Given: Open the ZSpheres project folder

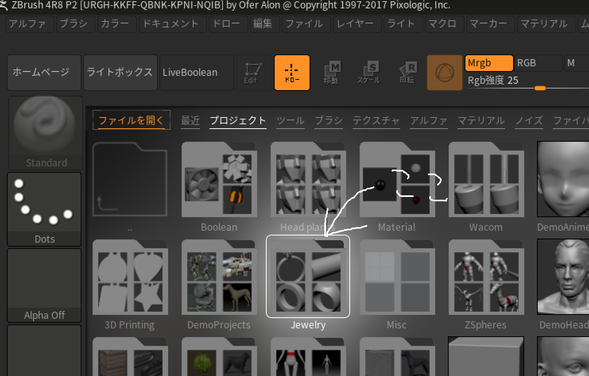Looking at the screenshot, I should point(486,277).
